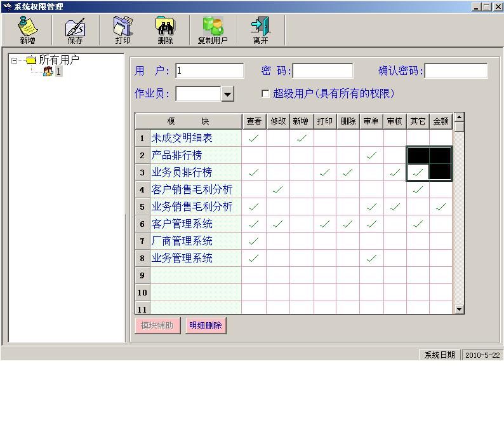504x434 pixels.
Task: Click the 审单 column header
Action: pyautogui.click(x=371, y=121)
